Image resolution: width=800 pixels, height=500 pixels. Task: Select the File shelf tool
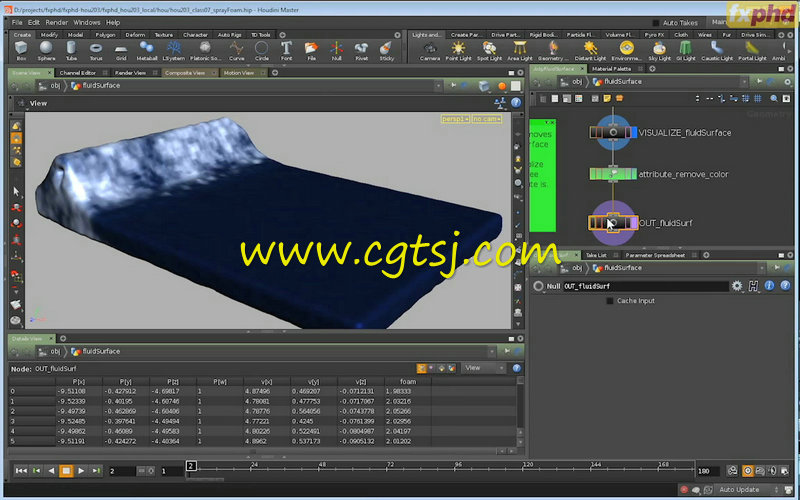click(311, 51)
